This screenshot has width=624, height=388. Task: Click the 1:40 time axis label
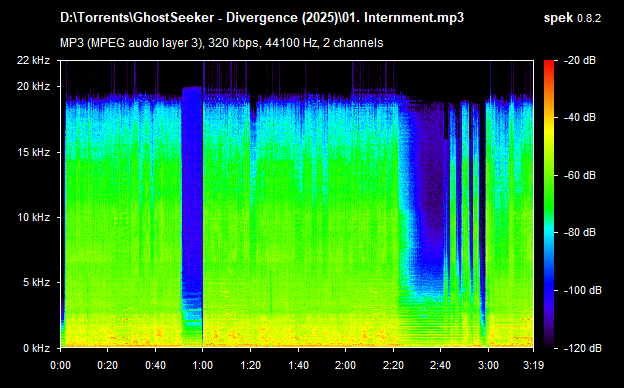coord(298,365)
